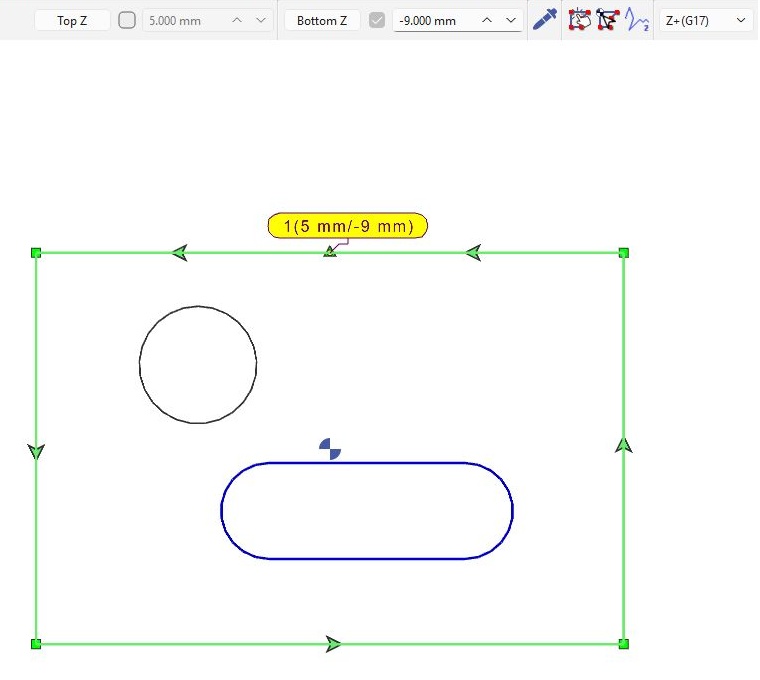Click the top-edge direction arrow nearest the left corner
The width and height of the screenshot is (760, 680).
point(180,253)
